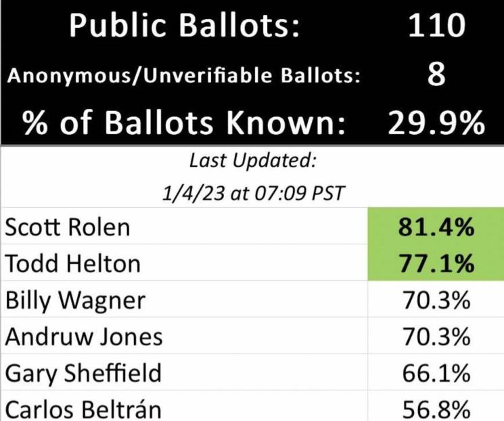The width and height of the screenshot is (504, 421).
Task: Select the 1/4/23 at 07:09 PST timestamp
Action: tap(252, 194)
